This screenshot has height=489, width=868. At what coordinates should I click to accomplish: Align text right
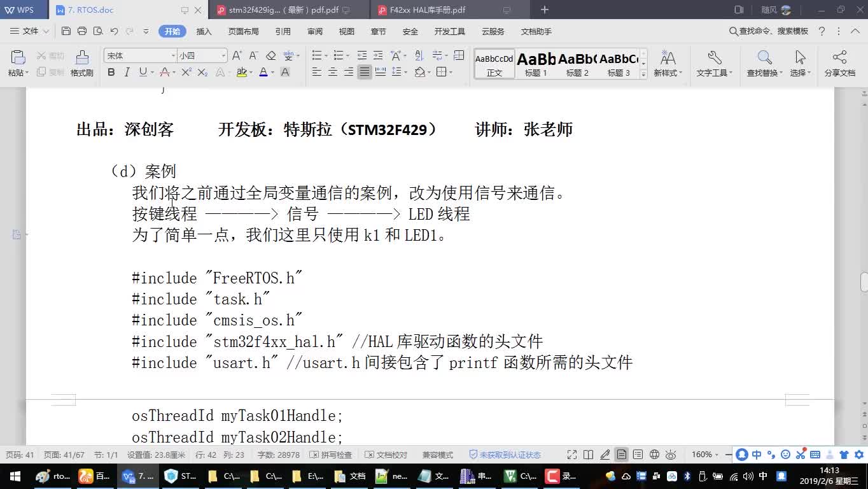tap(348, 73)
